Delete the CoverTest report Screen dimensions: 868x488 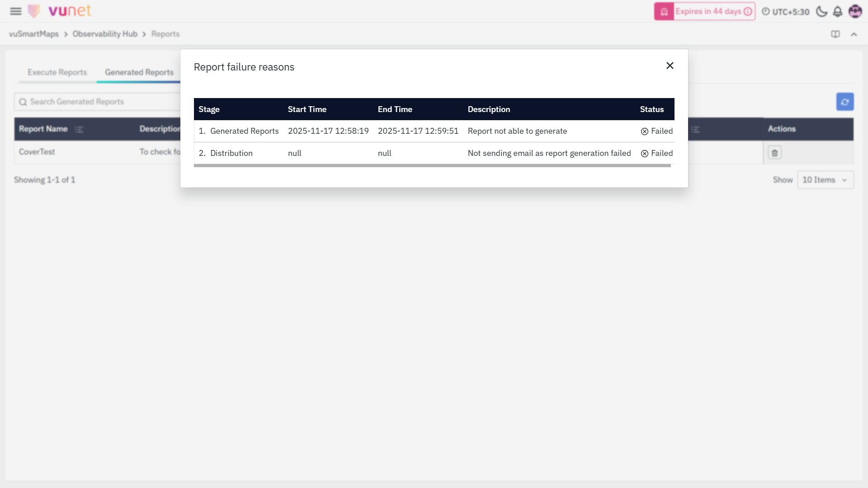[774, 153]
